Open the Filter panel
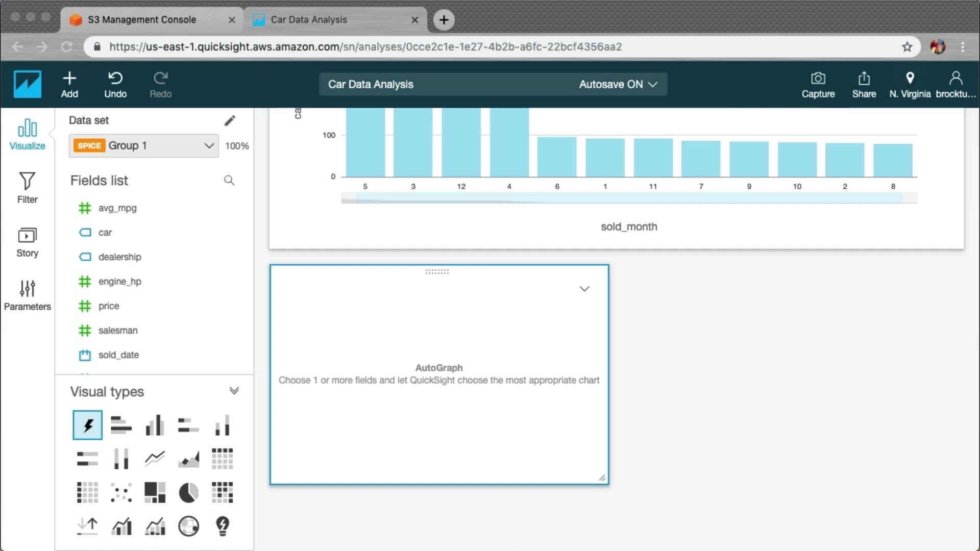Viewport: 980px width, 551px height. [27, 188]
